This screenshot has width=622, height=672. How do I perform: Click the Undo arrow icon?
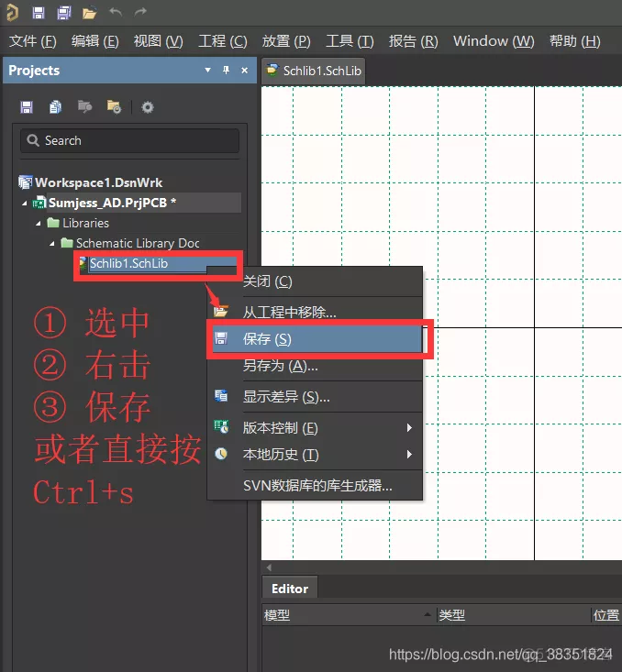116,12
